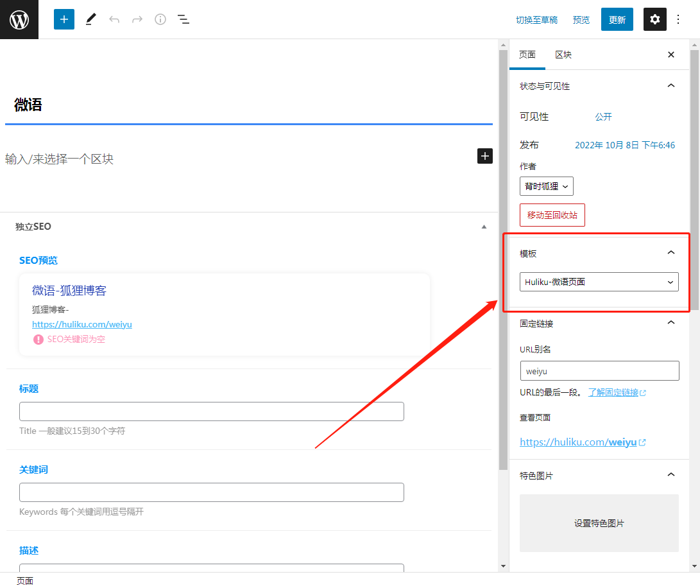Select the pencil Tools icon
Screen dimensions: 700x588
(90, 19)
